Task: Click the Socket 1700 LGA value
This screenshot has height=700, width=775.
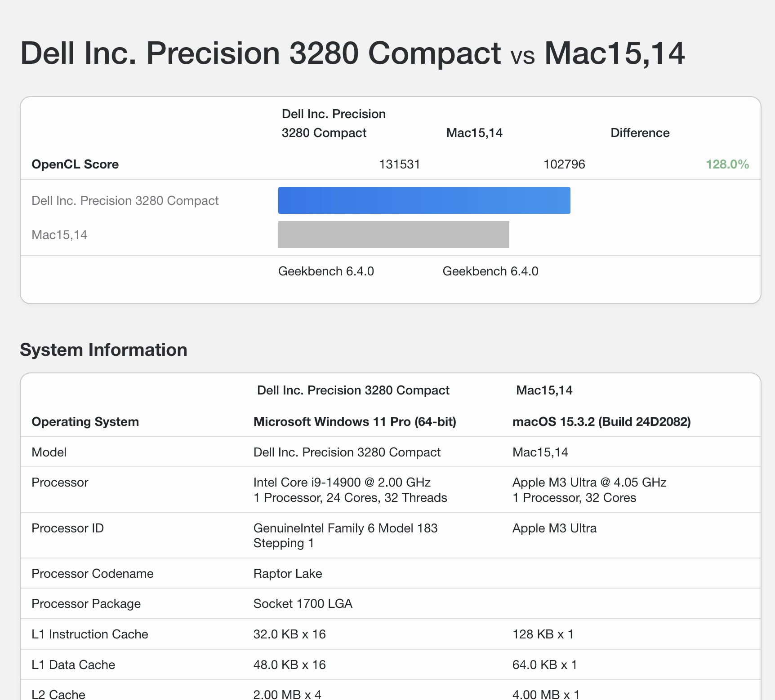Action: click(303, 604)
